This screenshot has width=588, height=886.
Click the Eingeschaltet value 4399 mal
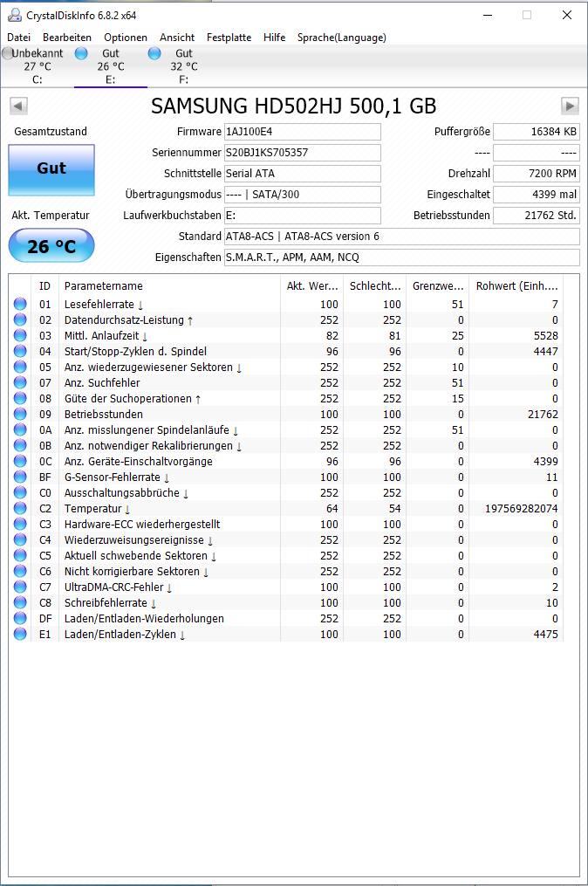pyautogui.click(x=536, y=195)
